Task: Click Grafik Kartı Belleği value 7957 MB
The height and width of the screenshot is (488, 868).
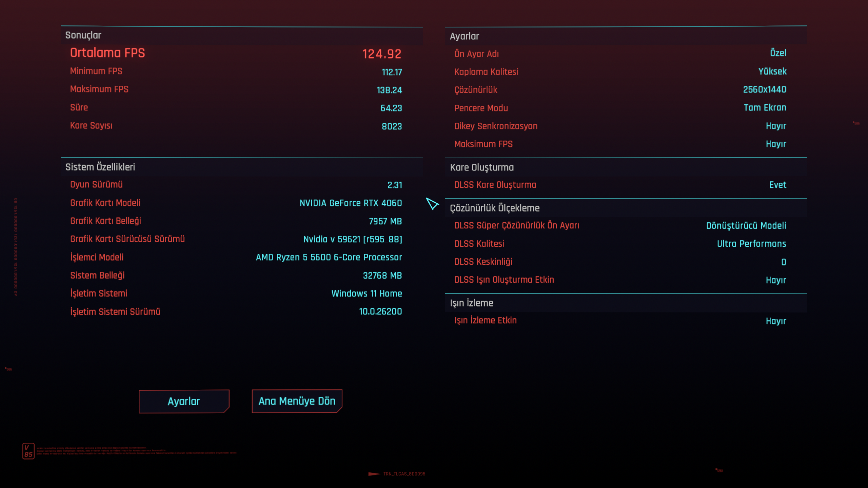Action: click(x=385, y=221)
